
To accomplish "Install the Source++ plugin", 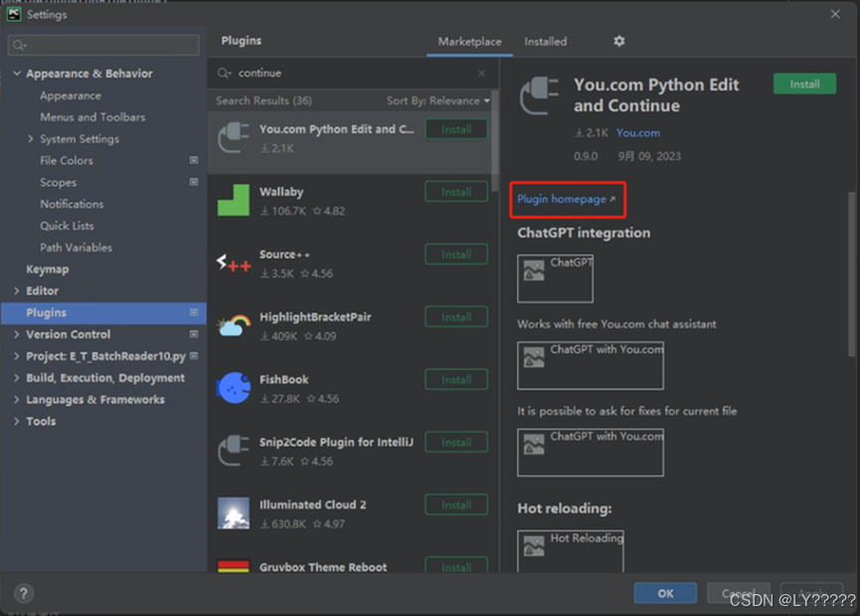I will 456,254.
